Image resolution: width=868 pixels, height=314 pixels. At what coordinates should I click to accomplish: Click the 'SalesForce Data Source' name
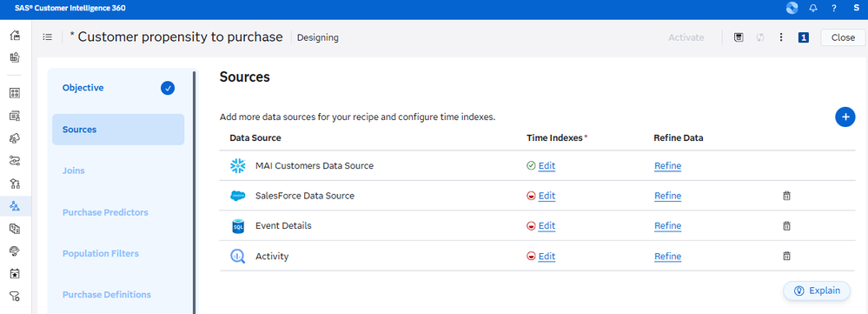[305, 196]
